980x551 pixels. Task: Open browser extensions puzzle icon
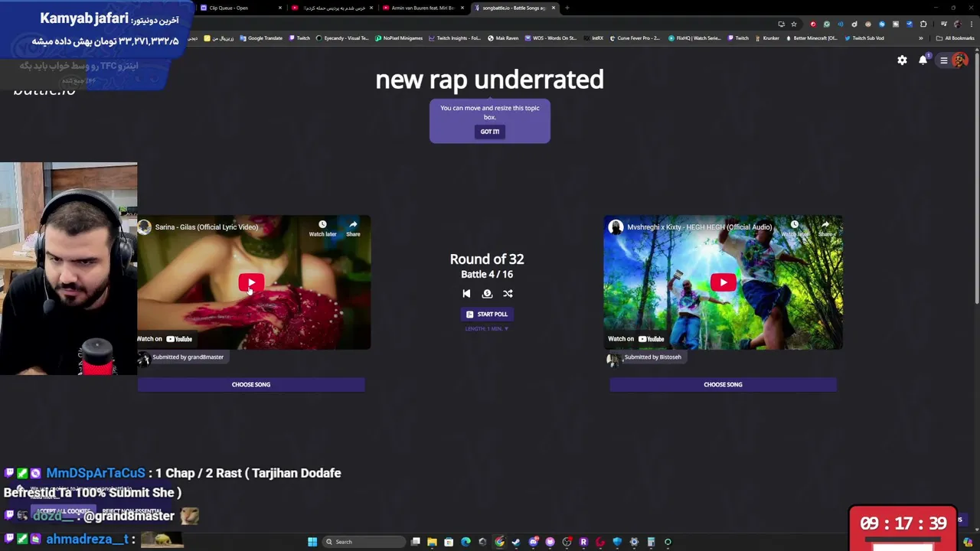(x=923, y=24)
